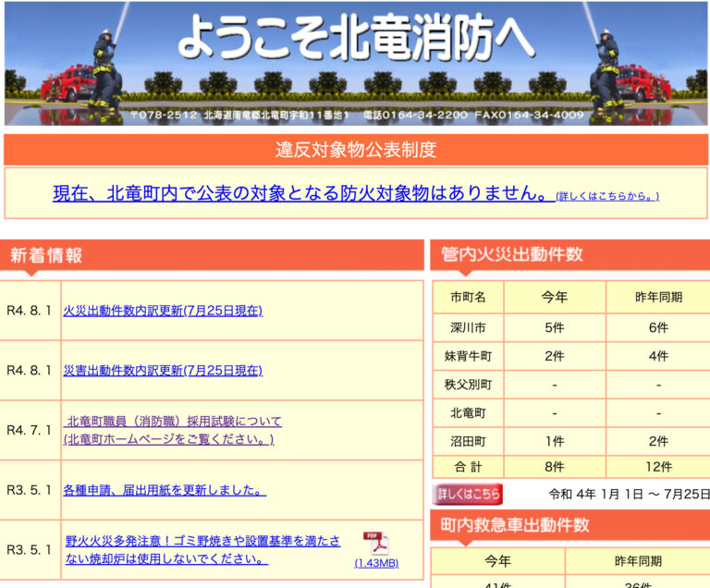Click the PDF icon beside the wildfire notice

(375, 544)
